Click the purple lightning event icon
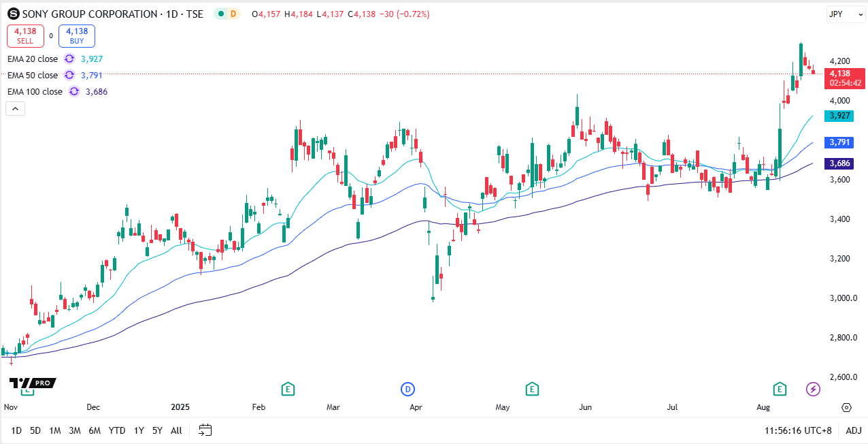Image resolution: width=868 pixels, height=444 pixels. point(813,389)
